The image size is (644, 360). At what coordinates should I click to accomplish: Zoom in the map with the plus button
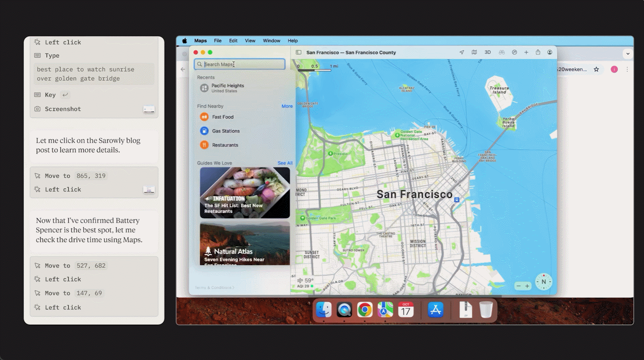coord(527,286)
